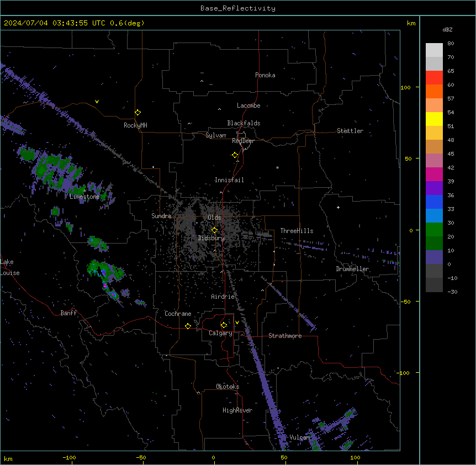Viewport: 476px width, 465px height.
Task: Click the dBZ legend heading
Action: click(447, 29)
